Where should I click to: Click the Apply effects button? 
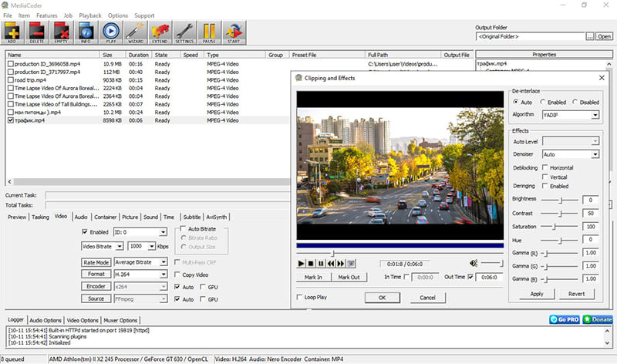tap(537, 294)
